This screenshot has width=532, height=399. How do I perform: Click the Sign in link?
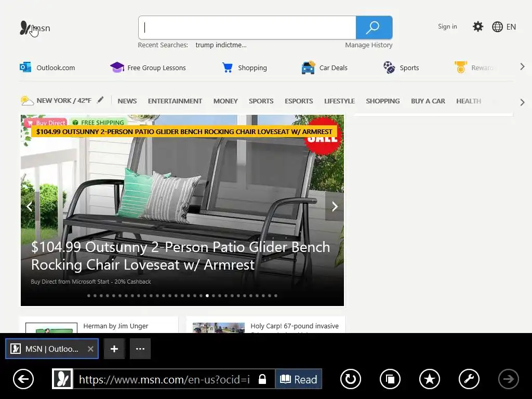[447, 26]
